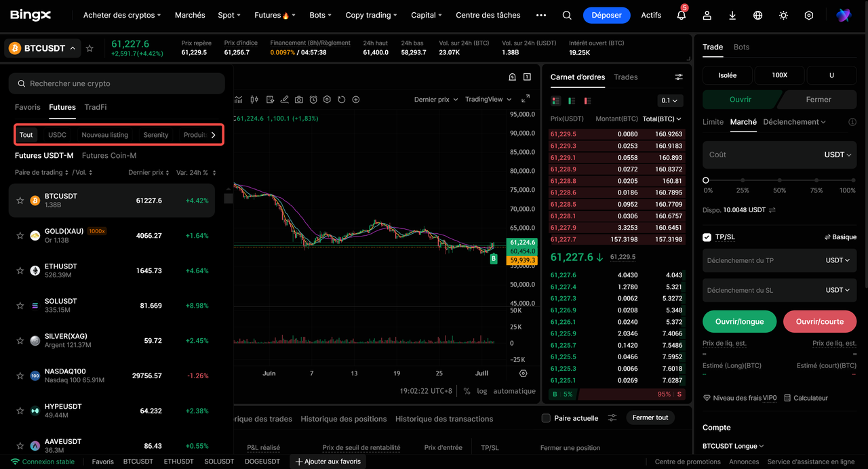Expand the chart to fullscreen
868x469 pixels.
coord(526,99)
